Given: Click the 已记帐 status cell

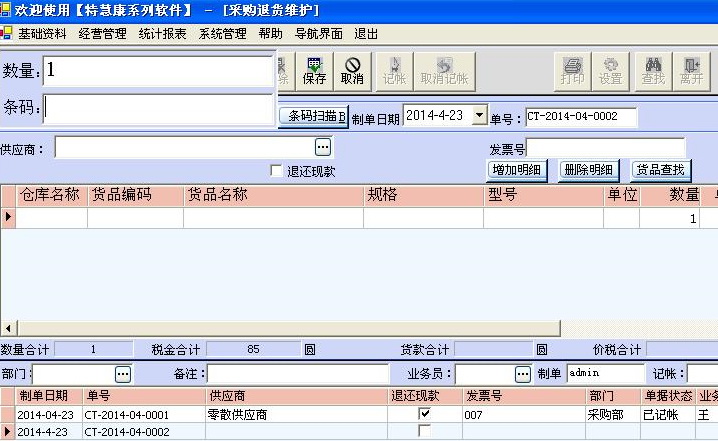Looking at the screenshot, I should 668,415.
